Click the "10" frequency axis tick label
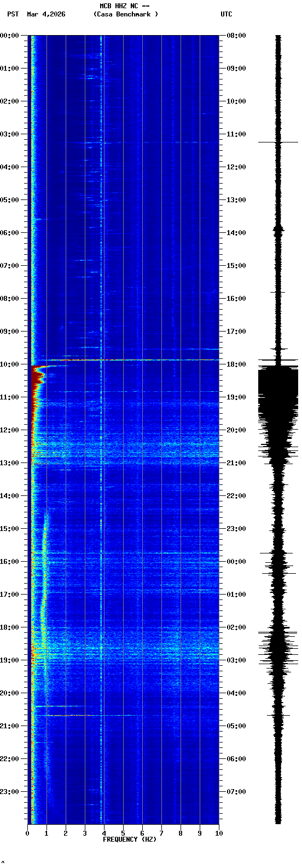Screen dimensions: 302x868 [219, 833]
